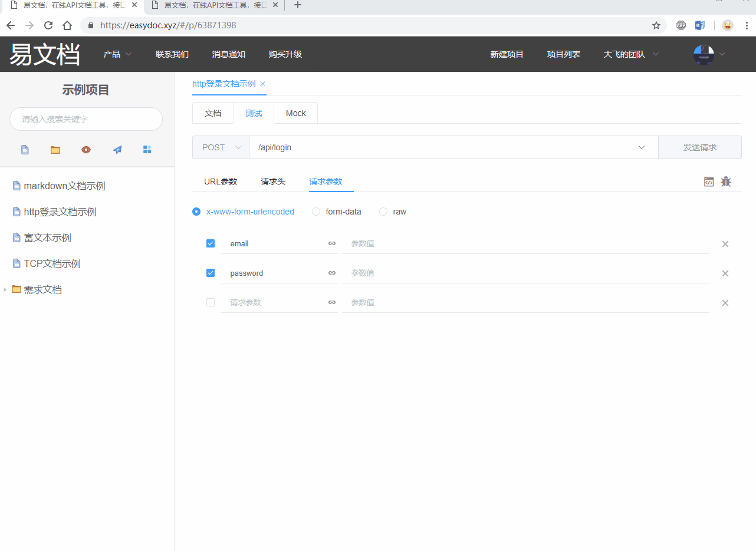
Task: Open the POST method dropdown
Action: point(221,147)
